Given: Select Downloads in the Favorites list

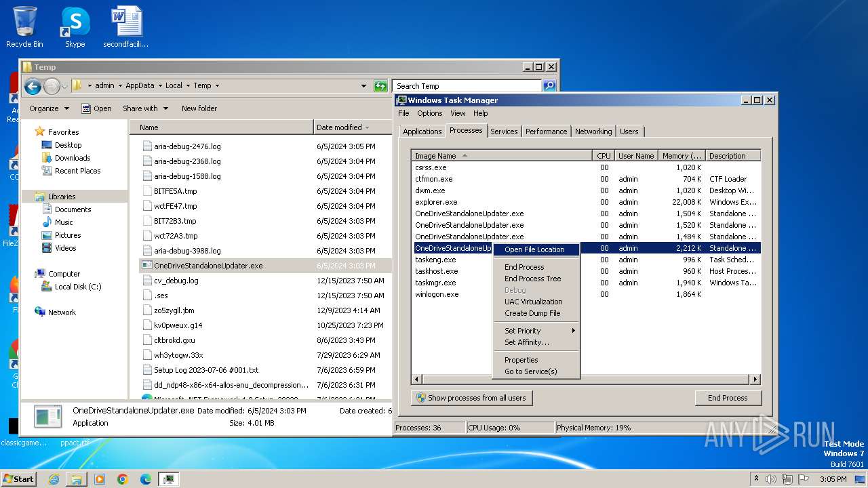Looking at the screenshot, I should [73, 158].
